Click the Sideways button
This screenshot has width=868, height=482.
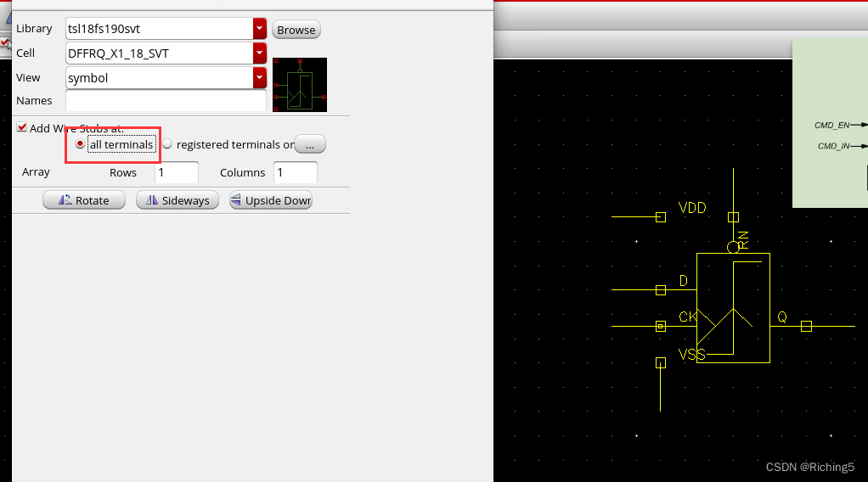click(178, 200)
